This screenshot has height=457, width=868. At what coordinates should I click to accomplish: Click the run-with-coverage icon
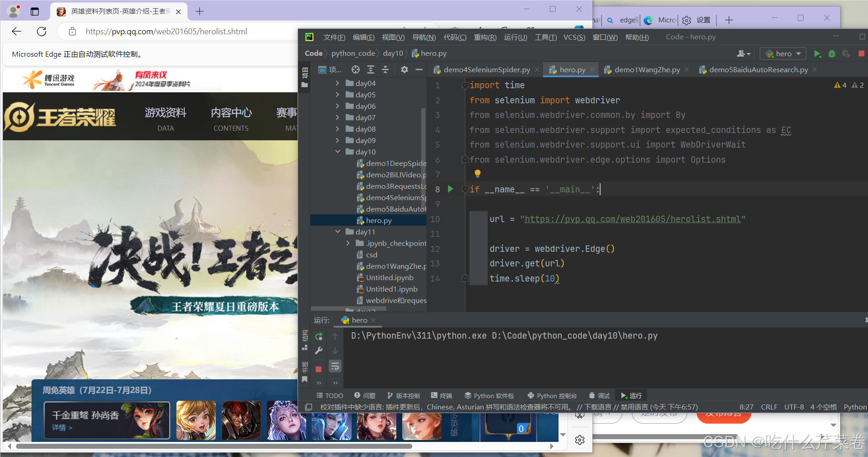click(x=847, y=53)
